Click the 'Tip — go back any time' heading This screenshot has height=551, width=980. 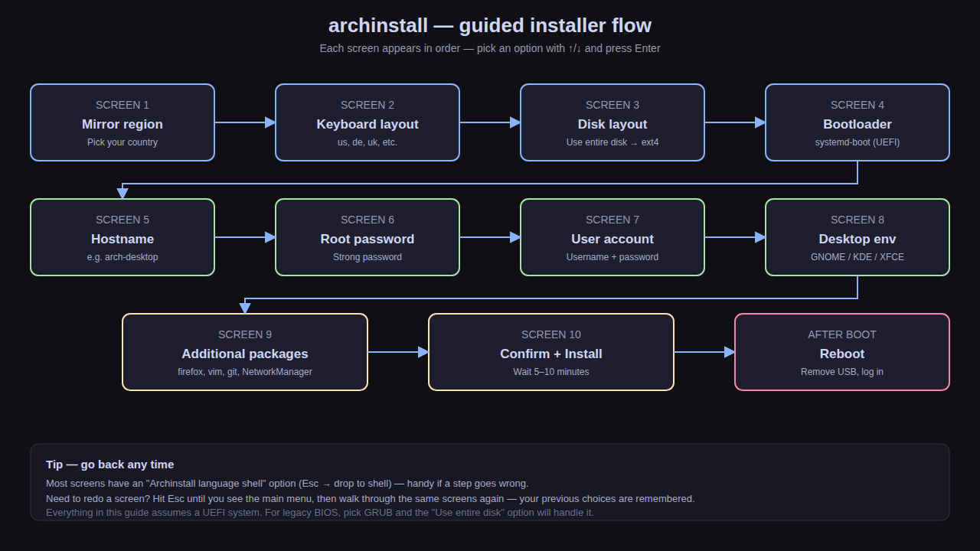109,465
